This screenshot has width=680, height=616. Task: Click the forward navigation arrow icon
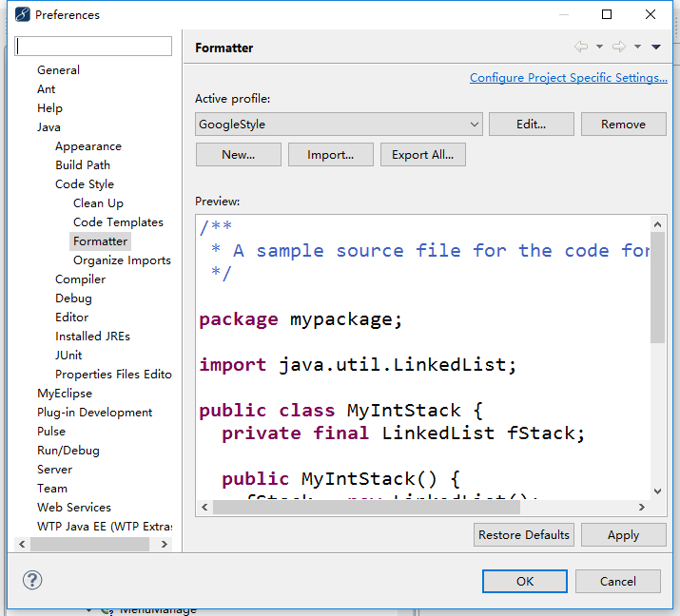click(x=619, y=47)
